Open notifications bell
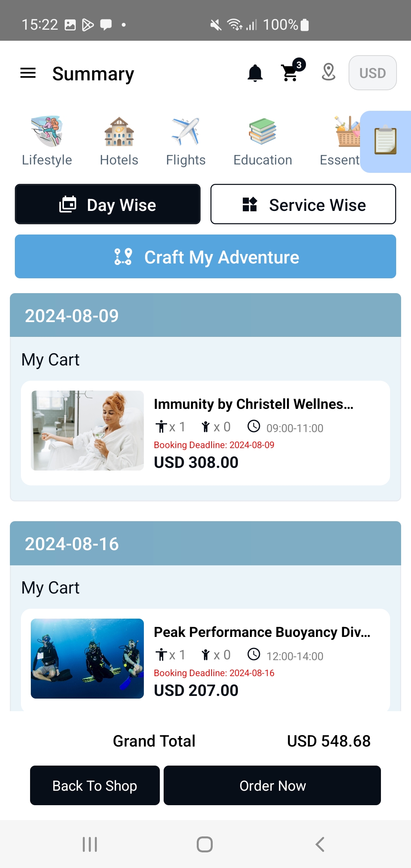Screen dimensions: 411x868 pos(255,73)
